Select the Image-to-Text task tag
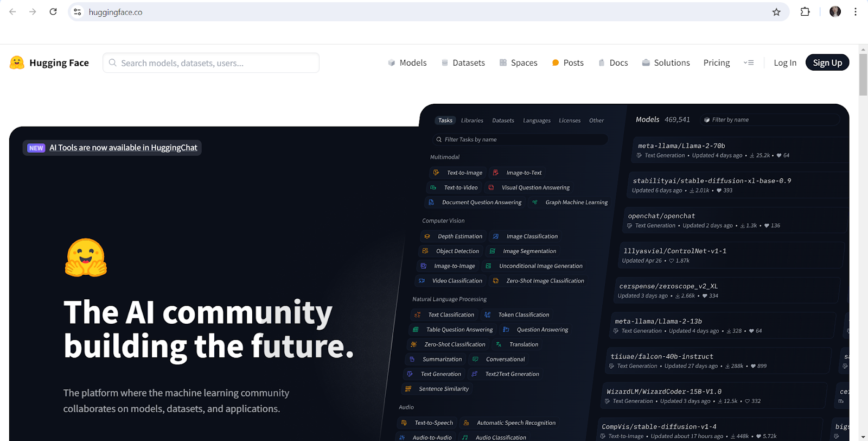The image size is (868, 441). [518, 173]
